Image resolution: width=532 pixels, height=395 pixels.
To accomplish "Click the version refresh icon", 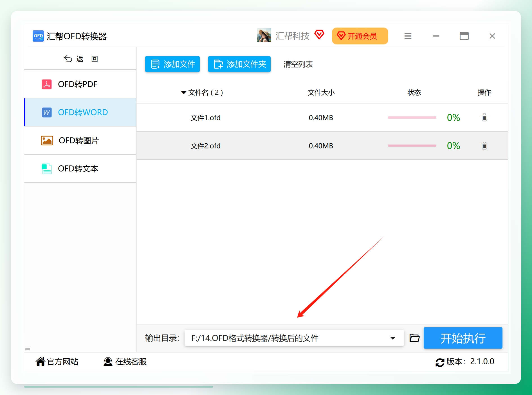I will (x=440, y=362).
